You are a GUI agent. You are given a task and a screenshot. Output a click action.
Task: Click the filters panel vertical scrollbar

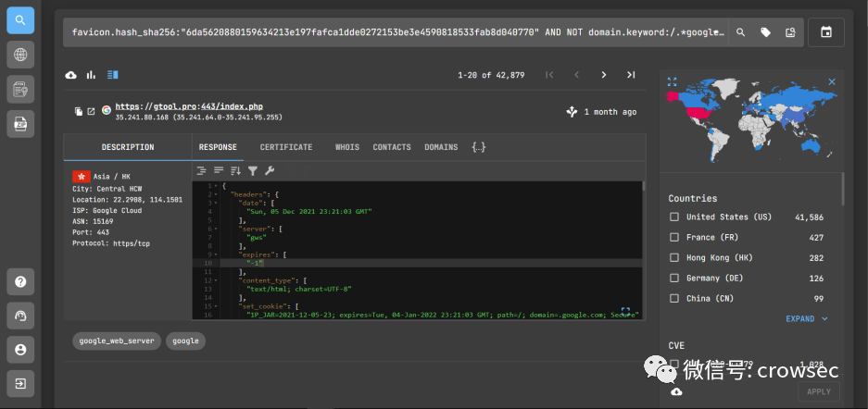click(841, 189)
